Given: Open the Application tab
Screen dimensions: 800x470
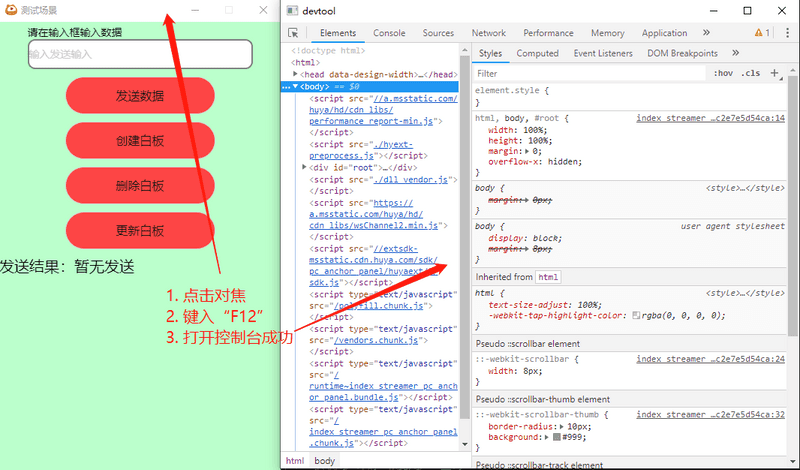Looking at the screenshot, I should pos(664,33).
